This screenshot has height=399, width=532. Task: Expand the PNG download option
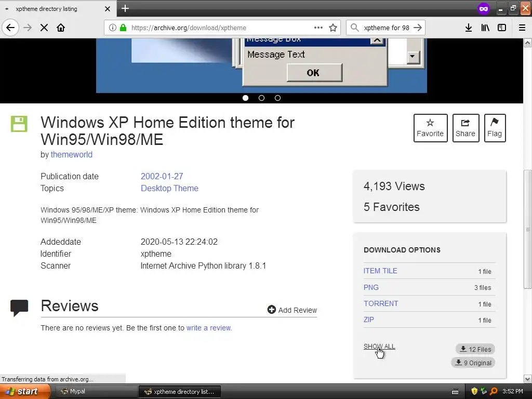pos(371,287)
